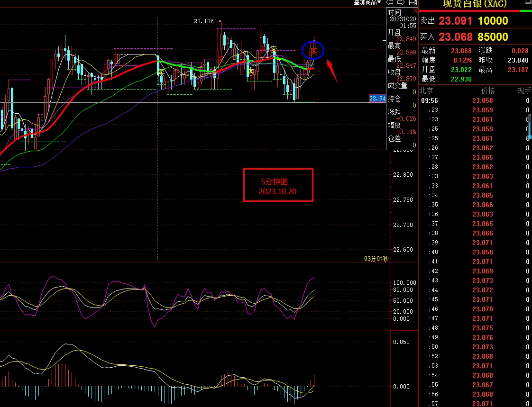Toggle the side panel layout icon
This screenshot has height=407, width=532.
(x=413, y=2)
